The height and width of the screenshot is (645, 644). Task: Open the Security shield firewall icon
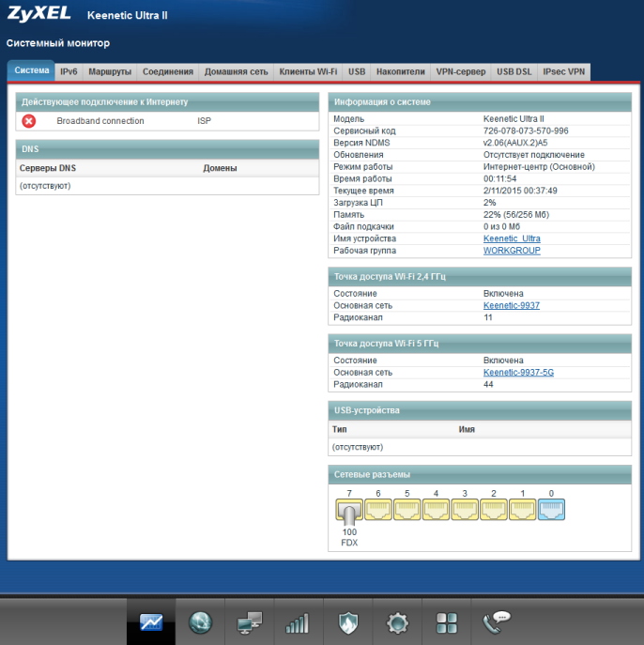click(348, 622)
